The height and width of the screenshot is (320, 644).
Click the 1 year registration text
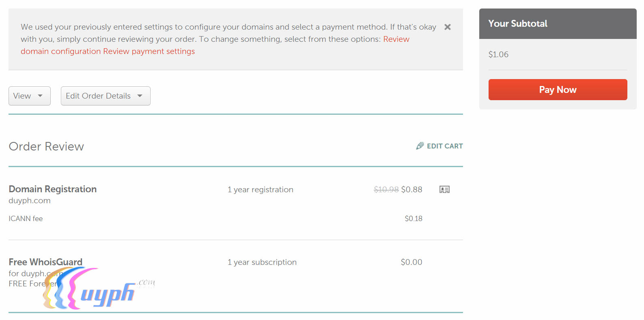tap(260, 190)
